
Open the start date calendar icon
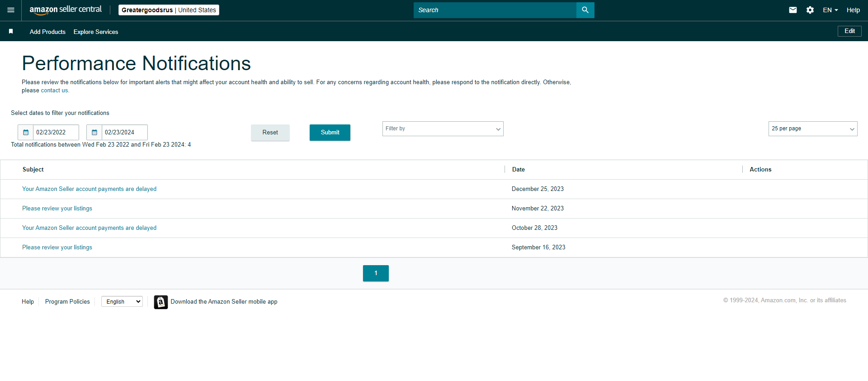pyautogui.click(x=26, y=133)
